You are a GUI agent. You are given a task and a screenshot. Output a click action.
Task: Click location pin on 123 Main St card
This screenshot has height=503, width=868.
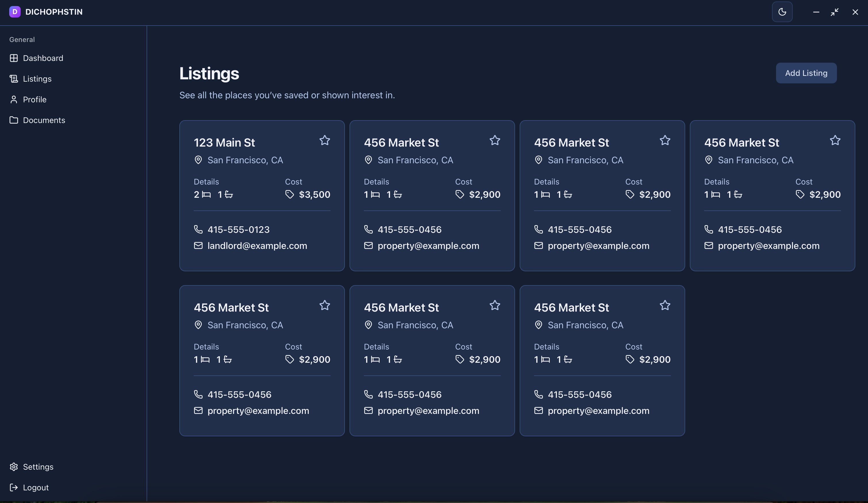(198, 160)
